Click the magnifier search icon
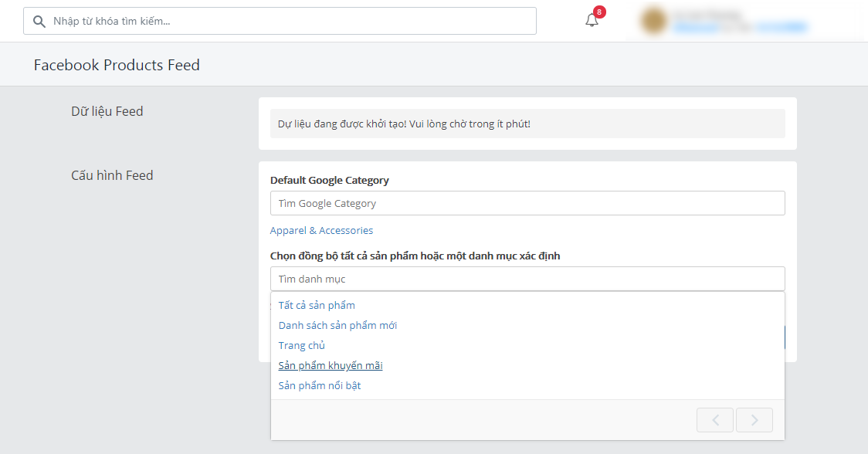 click(39, 22)
